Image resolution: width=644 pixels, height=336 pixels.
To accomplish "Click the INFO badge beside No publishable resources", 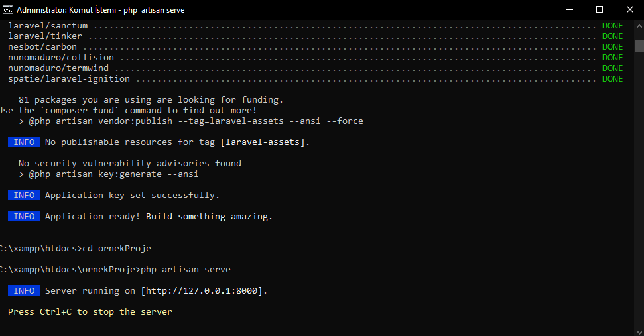I will 24,142.
